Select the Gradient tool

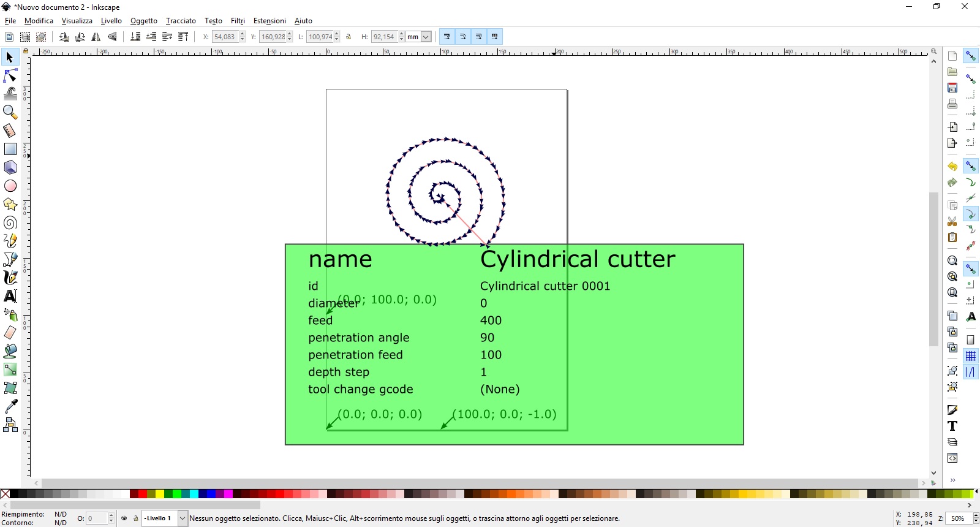pyautogui.click(x=10, y=370)
